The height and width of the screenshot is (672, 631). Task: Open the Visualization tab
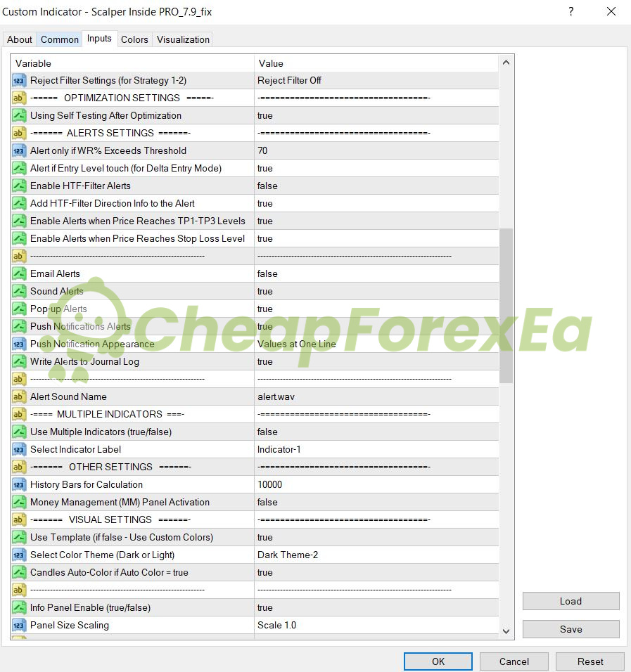[x=183, y=39]
